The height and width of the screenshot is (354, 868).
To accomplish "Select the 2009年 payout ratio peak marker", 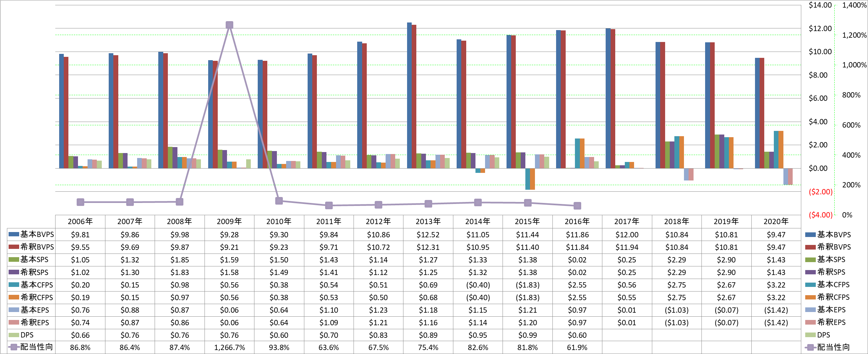I will point(229,25).
